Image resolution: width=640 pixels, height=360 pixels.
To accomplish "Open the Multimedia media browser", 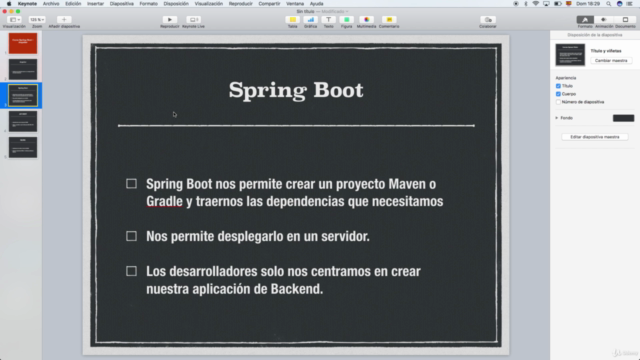I will pyautogui.click(x=367, y=20).
